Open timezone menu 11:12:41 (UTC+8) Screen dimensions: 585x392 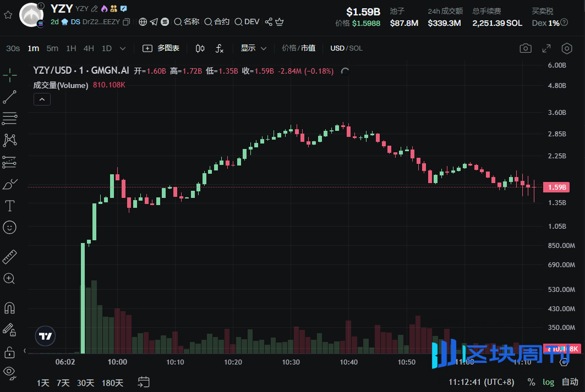[482, 382]
